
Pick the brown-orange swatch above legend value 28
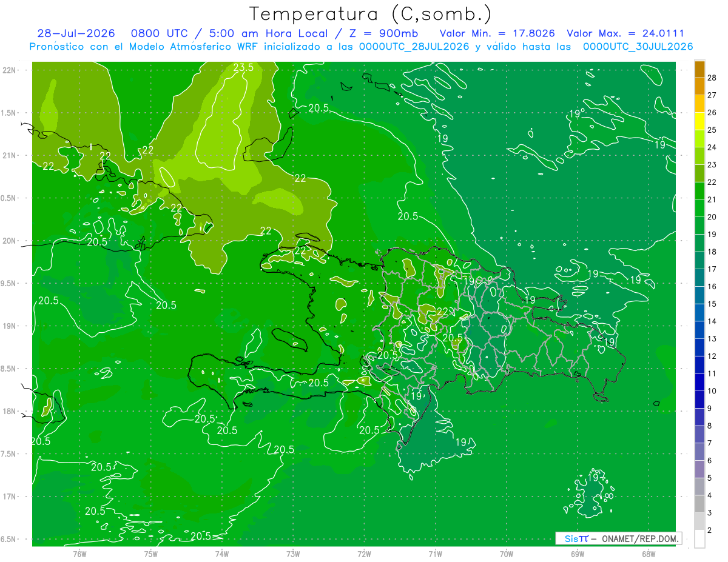pos(699,69)
